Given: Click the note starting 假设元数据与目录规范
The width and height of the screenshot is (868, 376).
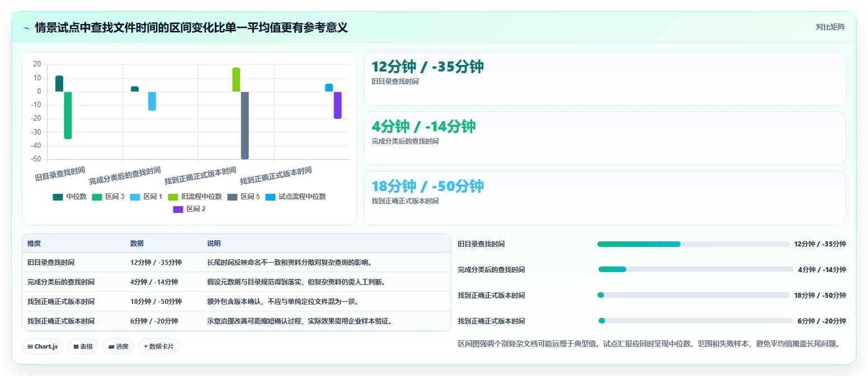Looking at the screenshot, I should pos(296,282).
